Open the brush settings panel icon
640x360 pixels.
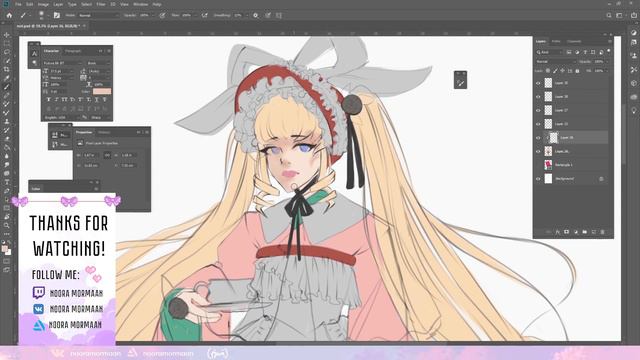point(57,15)
